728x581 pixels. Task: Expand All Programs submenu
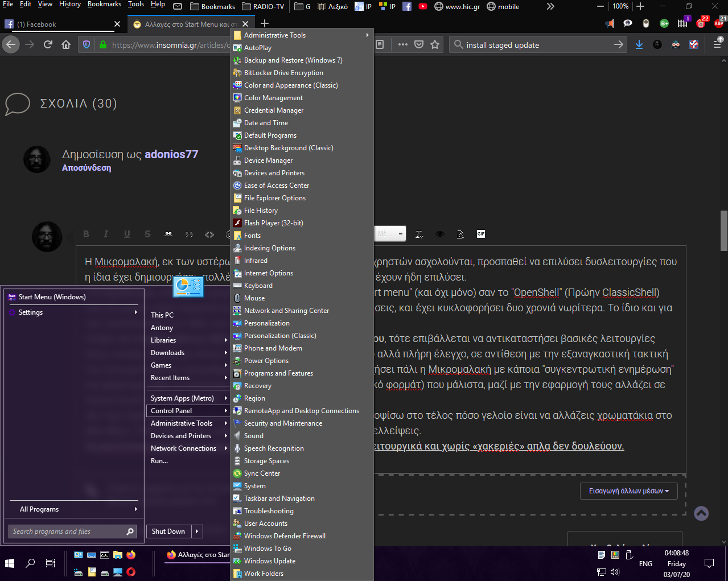(x=135, y=509)
